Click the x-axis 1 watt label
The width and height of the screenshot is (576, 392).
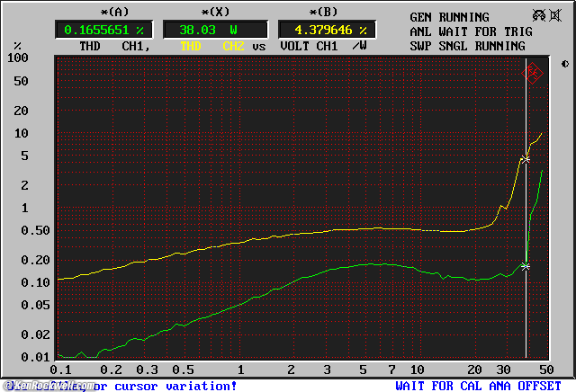coord(240,370)
